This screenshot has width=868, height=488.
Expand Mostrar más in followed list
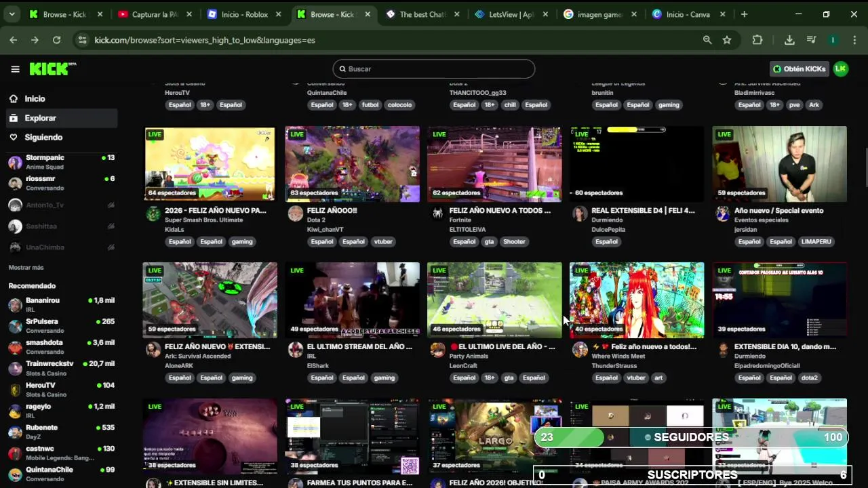point(26,268)
